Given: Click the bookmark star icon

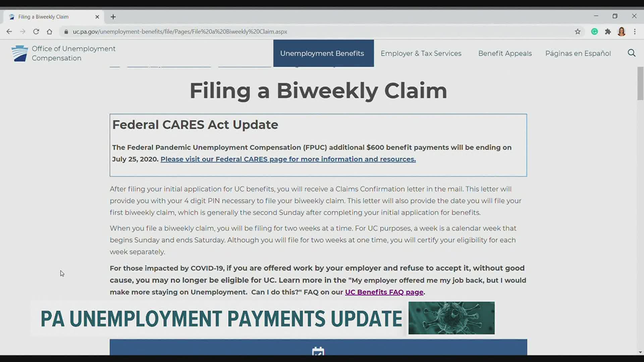Looking at the screenshot, I should tap(578, 32).
